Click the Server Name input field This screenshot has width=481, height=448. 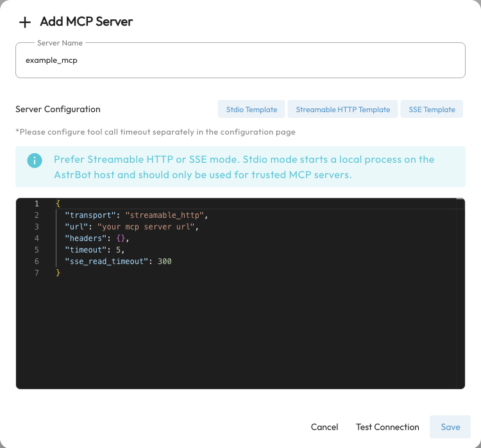(240, 60)
